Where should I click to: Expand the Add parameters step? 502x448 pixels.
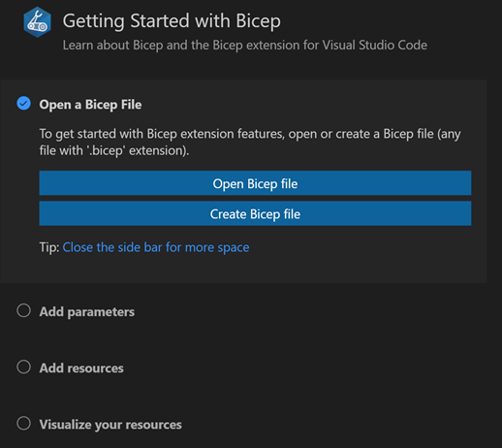coord(87,312)
